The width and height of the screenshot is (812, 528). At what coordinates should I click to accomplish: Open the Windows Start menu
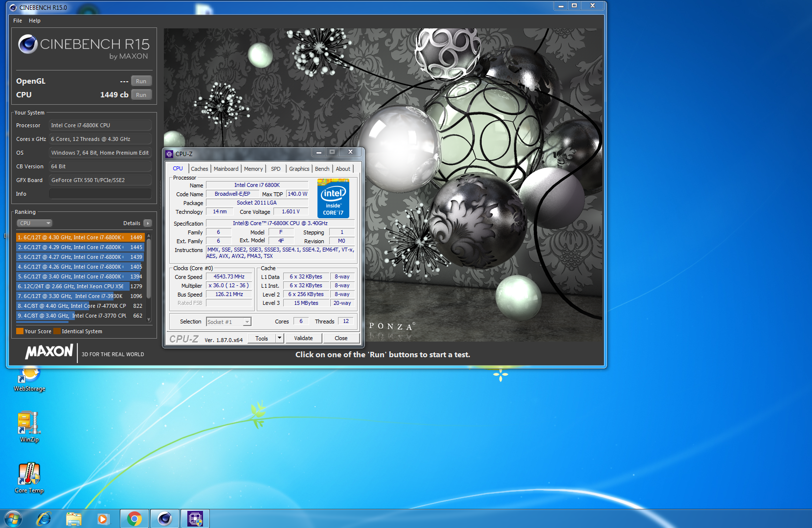click(13, 519)
